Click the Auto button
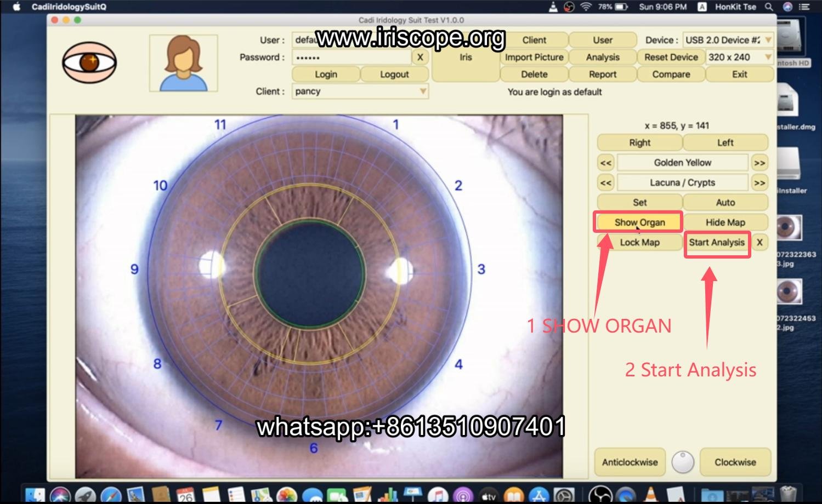 pos(725,202)
